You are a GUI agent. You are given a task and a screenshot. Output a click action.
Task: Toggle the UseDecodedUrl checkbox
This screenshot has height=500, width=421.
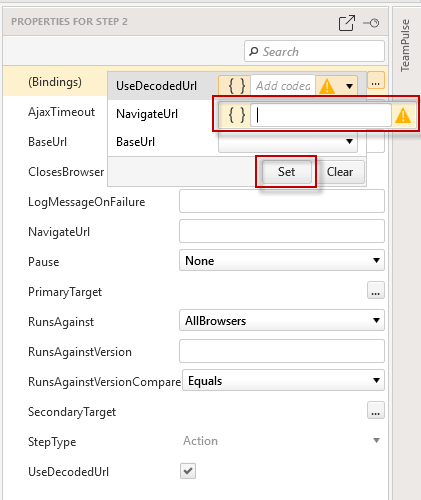188,471
